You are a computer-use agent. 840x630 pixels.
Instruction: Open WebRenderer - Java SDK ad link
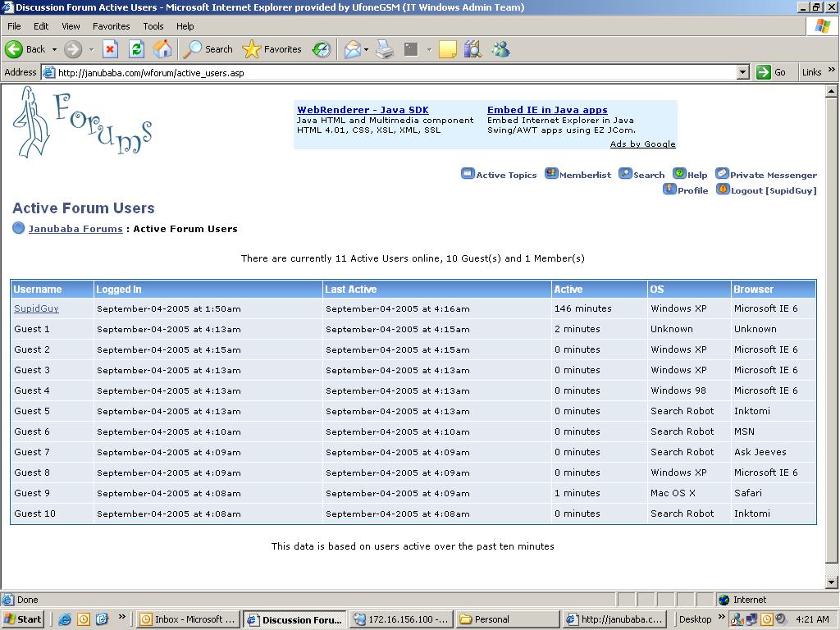(x=363, y=110)
